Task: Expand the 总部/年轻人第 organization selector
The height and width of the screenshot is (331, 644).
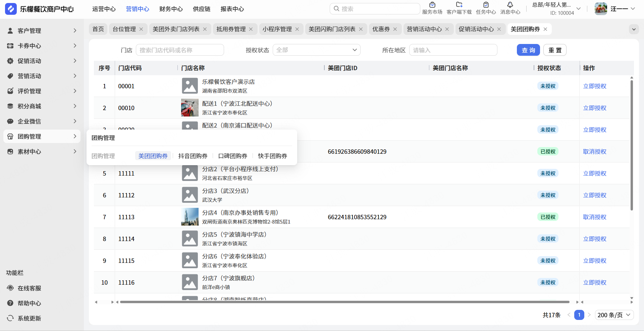Action: click(579, 9)
